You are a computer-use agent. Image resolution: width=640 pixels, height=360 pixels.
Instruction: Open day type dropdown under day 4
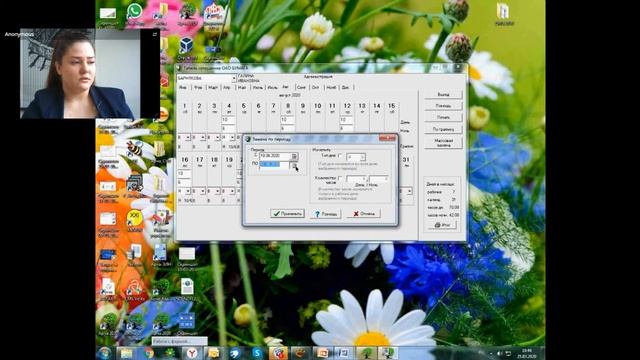click(232, 138)
